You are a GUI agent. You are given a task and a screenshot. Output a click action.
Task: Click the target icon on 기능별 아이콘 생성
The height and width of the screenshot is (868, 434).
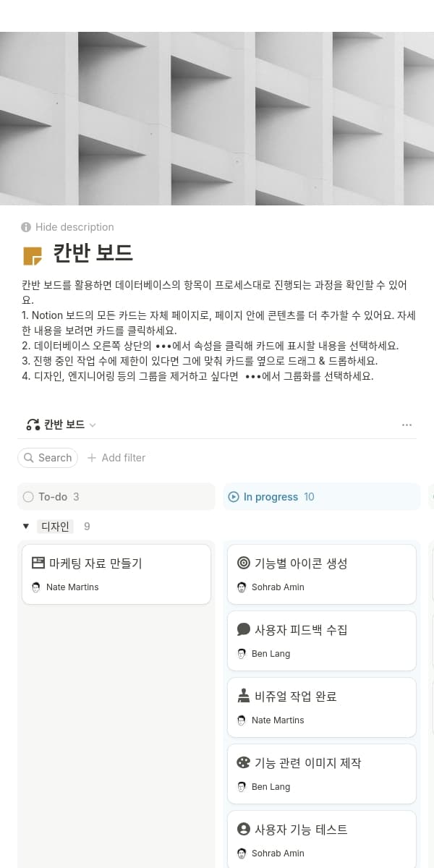(244, 563)
